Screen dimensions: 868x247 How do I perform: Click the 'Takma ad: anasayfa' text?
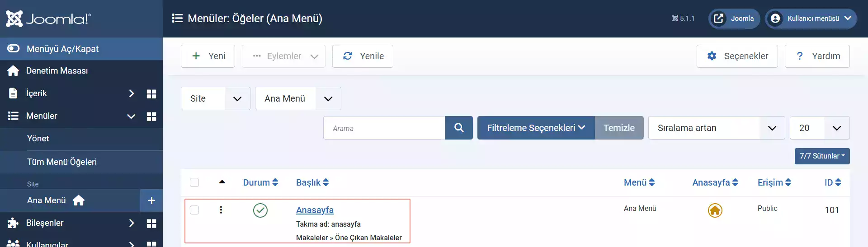[328, 224]
